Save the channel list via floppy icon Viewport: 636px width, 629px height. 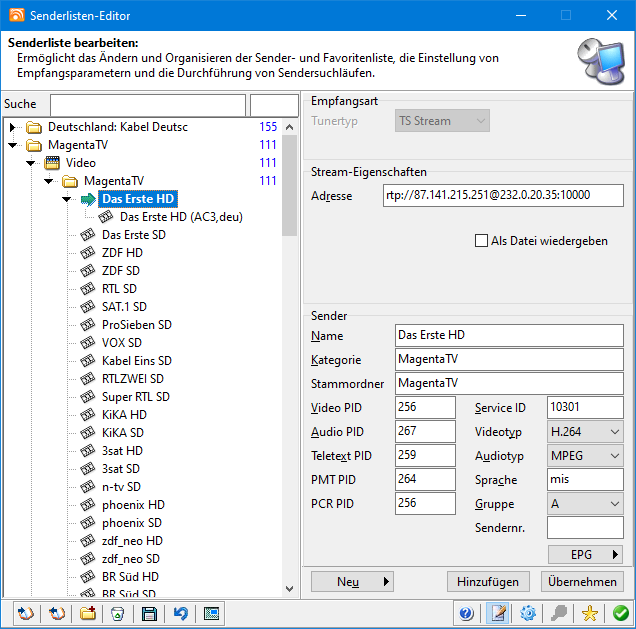pos(149,613)
